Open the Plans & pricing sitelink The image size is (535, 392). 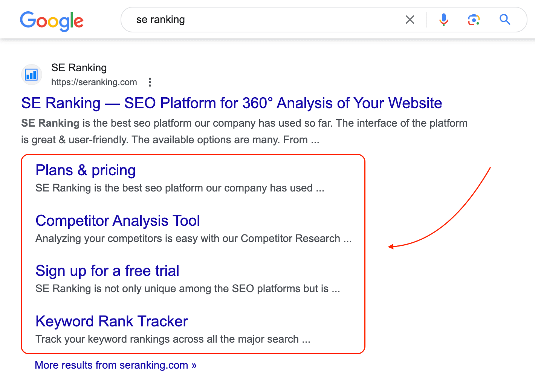[x=86, y=170]
